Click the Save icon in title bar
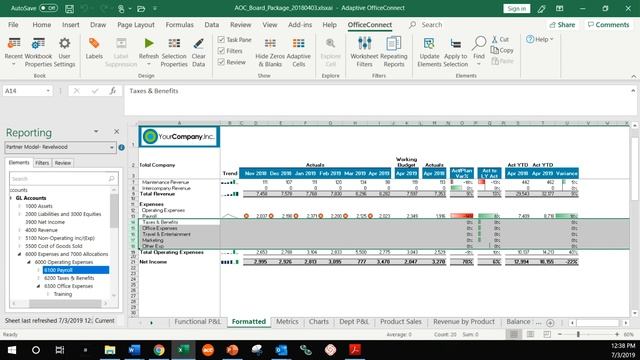Viewport: 640px width, 360px height. point(69,8)
